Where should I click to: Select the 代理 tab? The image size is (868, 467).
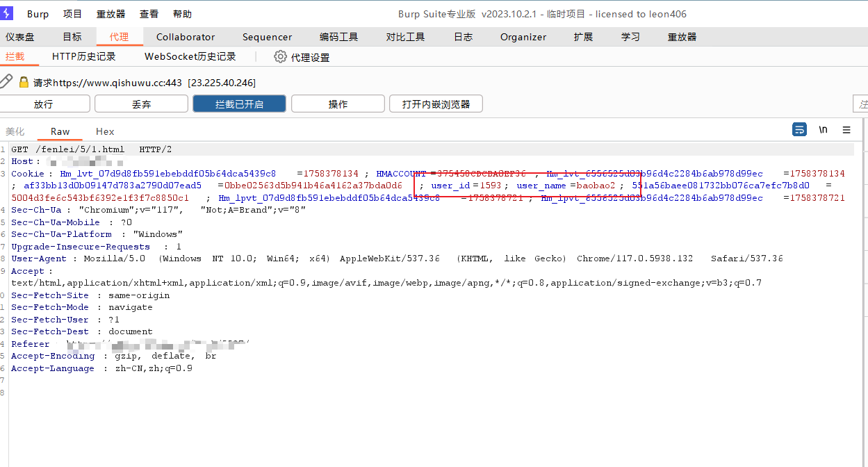tap(119, 37)
